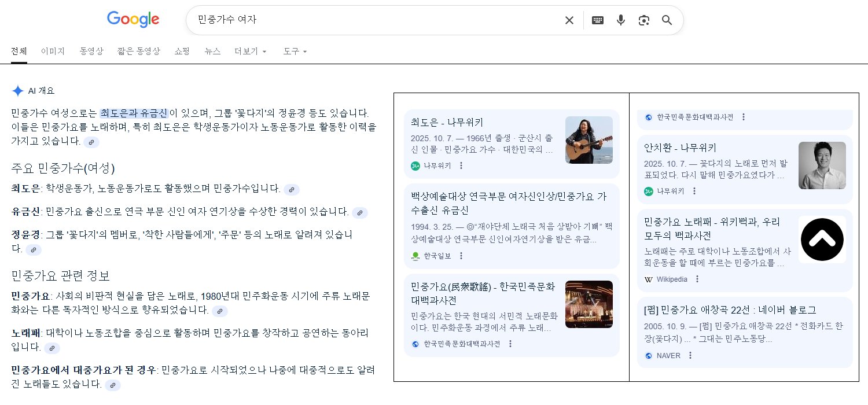The height and width of the screenshot is (405, 868).
Task: Open source link chip on 대중가요가 된 경우
Action: tap(113, 385)
